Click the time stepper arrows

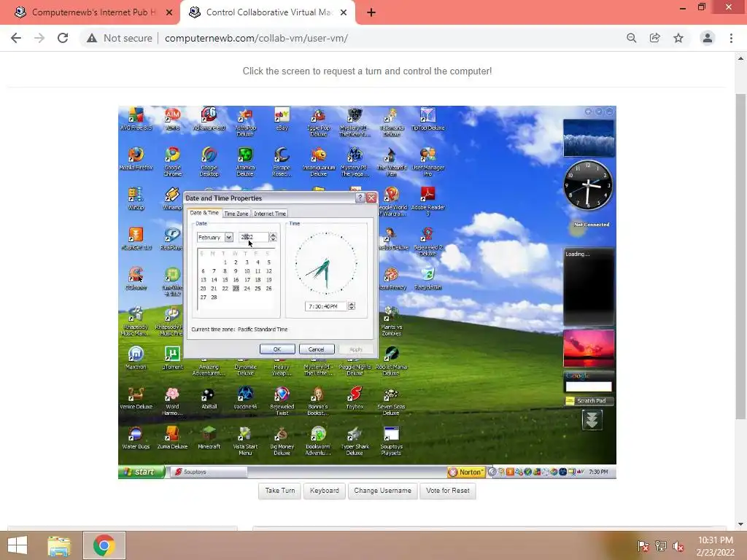coord(352,306)
